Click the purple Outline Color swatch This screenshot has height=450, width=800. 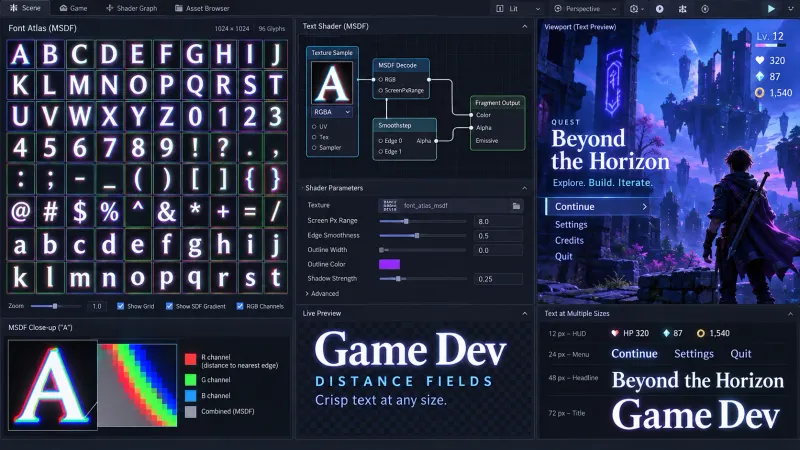[x=389, y=264]
